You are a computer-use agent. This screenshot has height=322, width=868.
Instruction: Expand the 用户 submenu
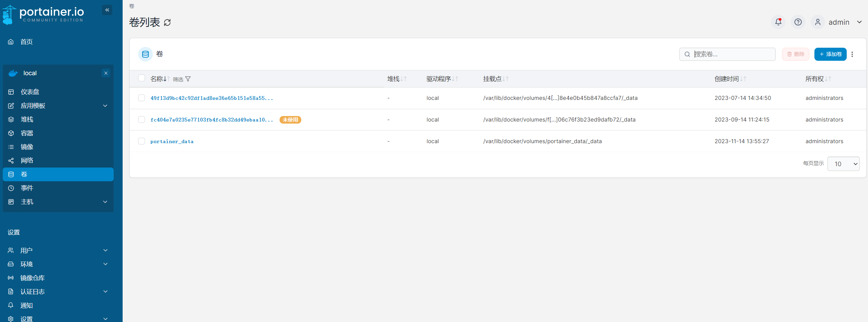point(105,251)
